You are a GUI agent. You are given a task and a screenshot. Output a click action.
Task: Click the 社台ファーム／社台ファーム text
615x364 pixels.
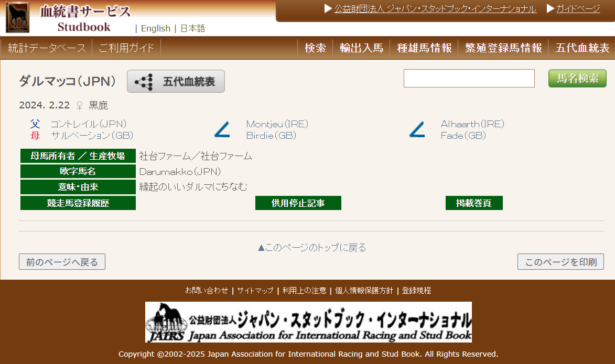pos(196,156)
